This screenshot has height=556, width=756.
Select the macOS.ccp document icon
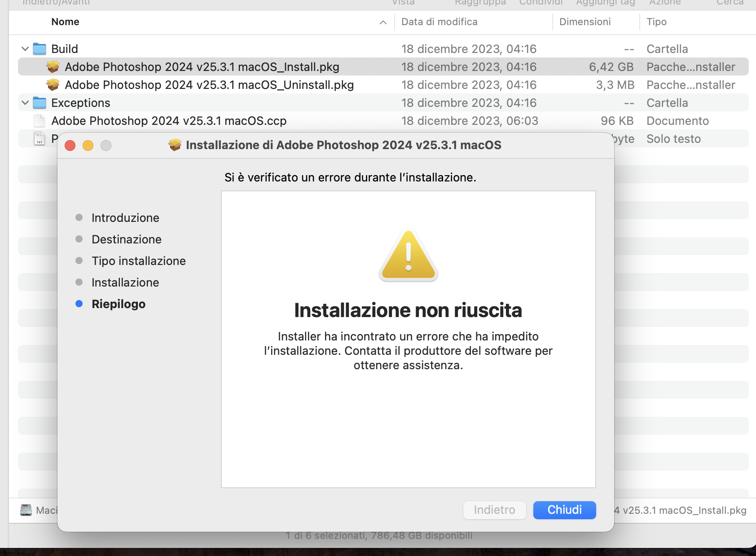(40, 121)
